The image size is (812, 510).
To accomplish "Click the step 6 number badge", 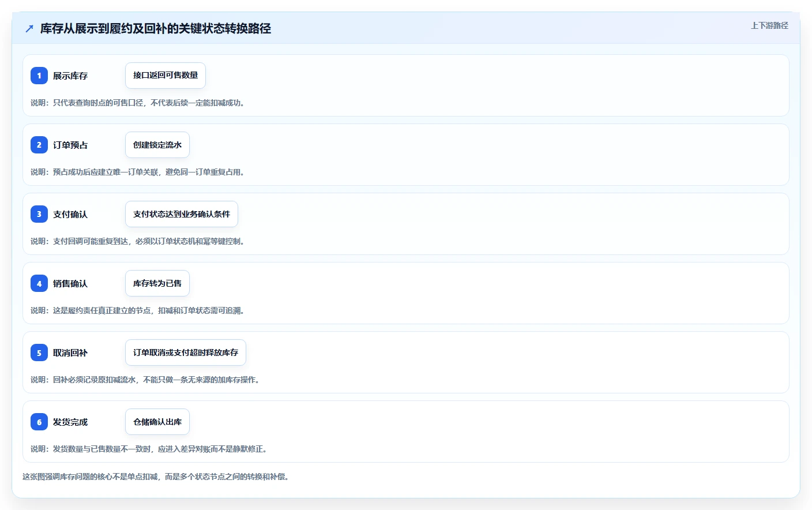I will [39, 422].
